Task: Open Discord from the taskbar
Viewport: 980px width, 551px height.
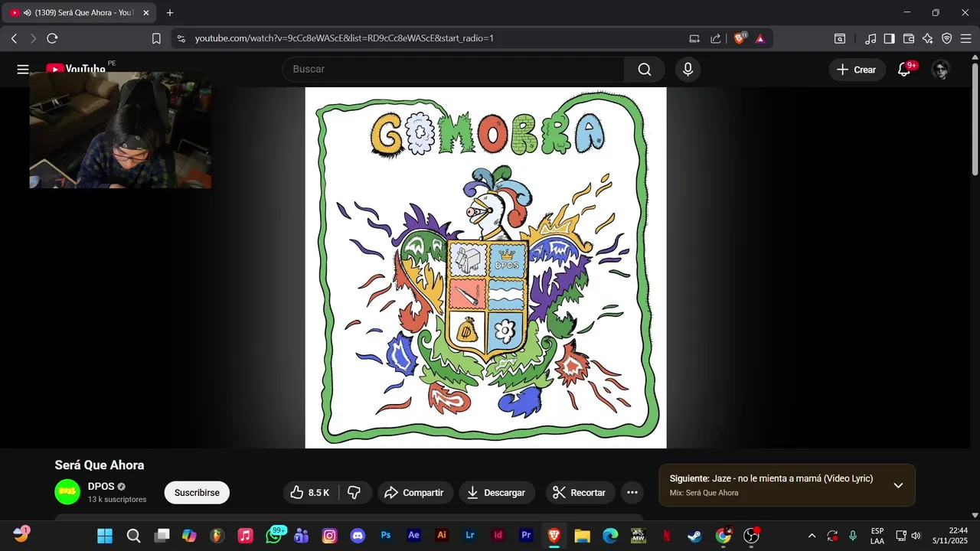Action: [x=358, y=536]
